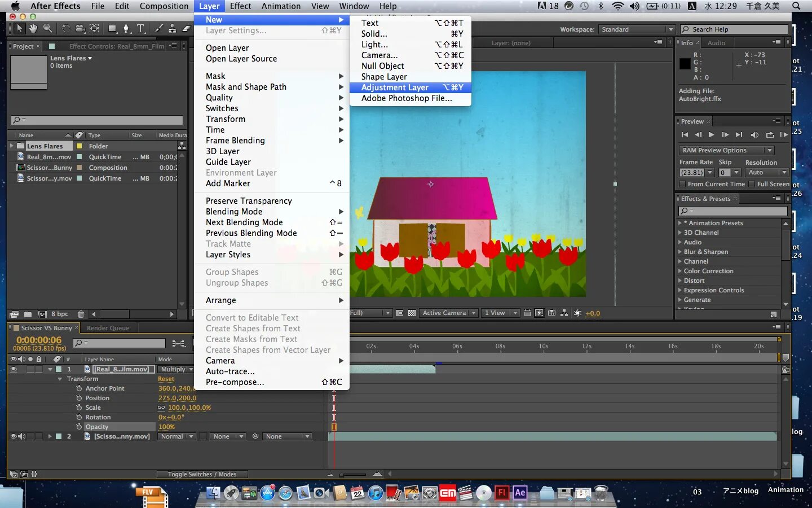Open Pre-compose... from Layer menu
This screenshot has height=508, width=812.
(271, 382)
